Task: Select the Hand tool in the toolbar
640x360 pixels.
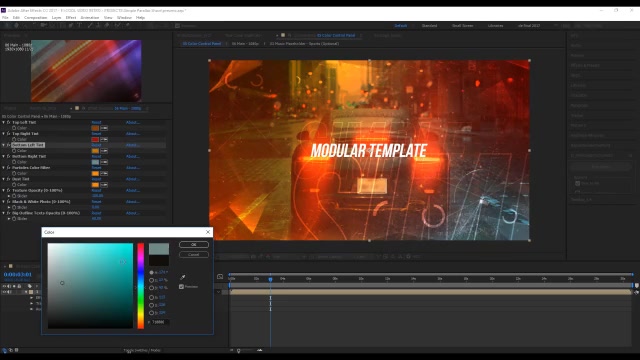Action: point(16,26)
